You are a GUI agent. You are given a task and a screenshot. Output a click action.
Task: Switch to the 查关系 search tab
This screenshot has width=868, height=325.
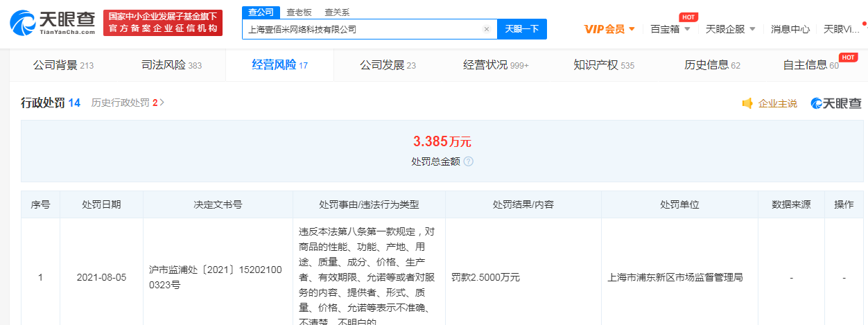337,12
